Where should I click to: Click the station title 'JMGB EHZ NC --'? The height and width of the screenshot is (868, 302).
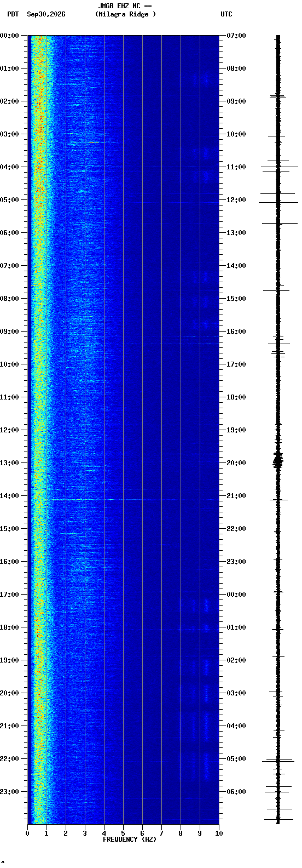pos(125,6)
